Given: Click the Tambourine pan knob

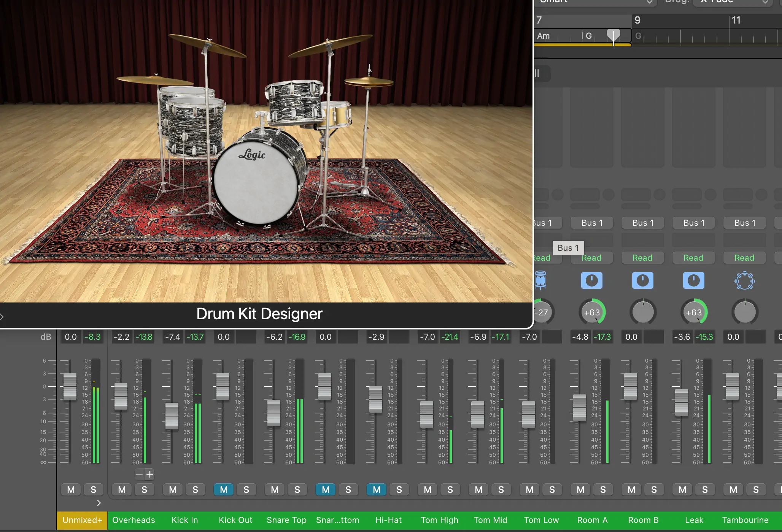Looking at the screenshot, I should 745,312.
